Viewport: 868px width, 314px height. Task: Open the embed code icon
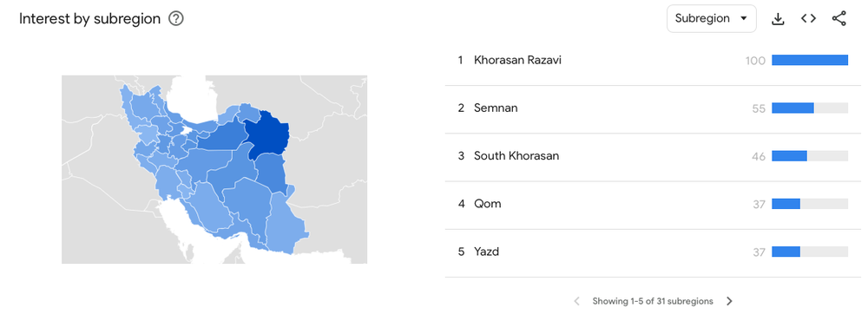coord(808,18)
